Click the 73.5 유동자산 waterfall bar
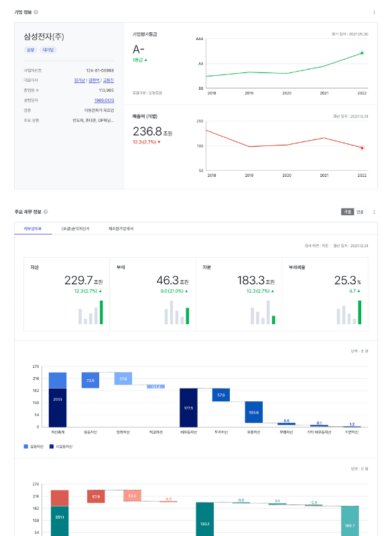The height and width of the screenshot is (536, 392). [90, 380]
